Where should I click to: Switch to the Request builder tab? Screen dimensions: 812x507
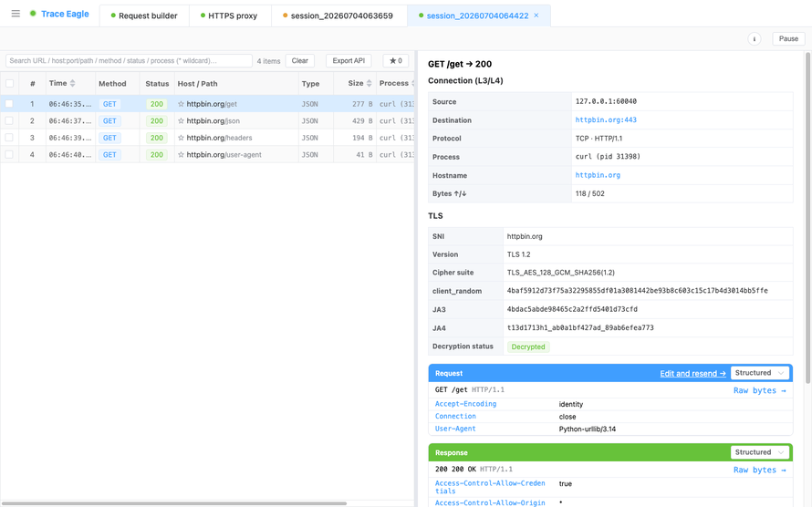pyautogui.click(x=144, y=16)
